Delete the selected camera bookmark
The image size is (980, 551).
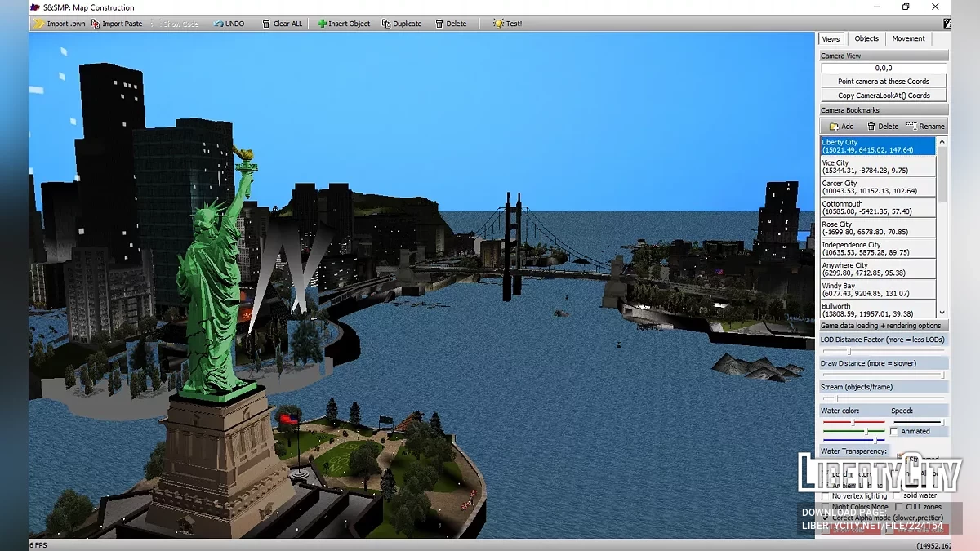pyautogui.click(x=883, y=126)
